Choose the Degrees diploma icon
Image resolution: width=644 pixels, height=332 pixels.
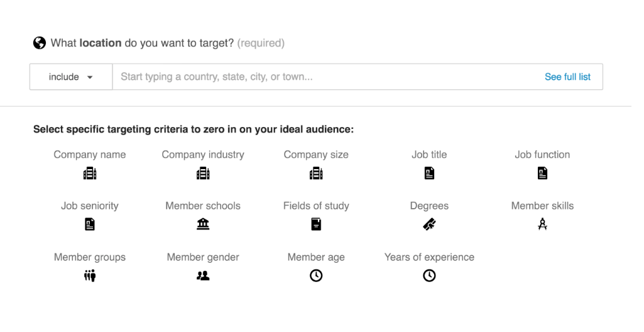point(429,224)
